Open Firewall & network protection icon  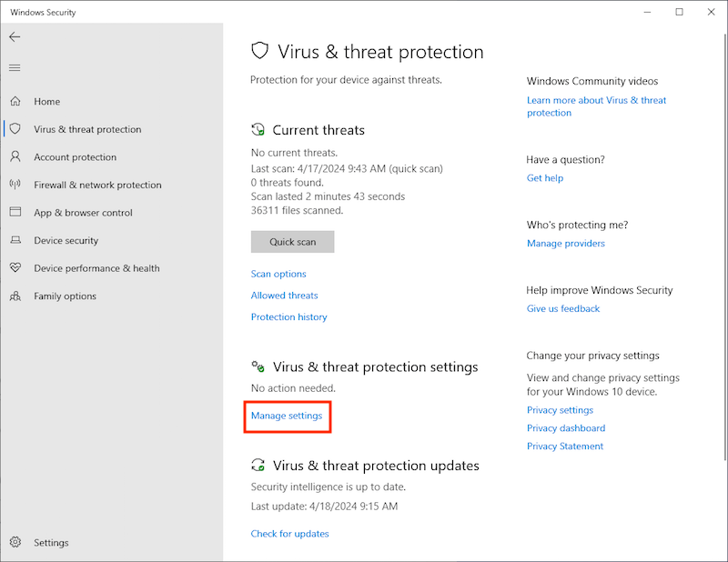click(x=15, y=185)
